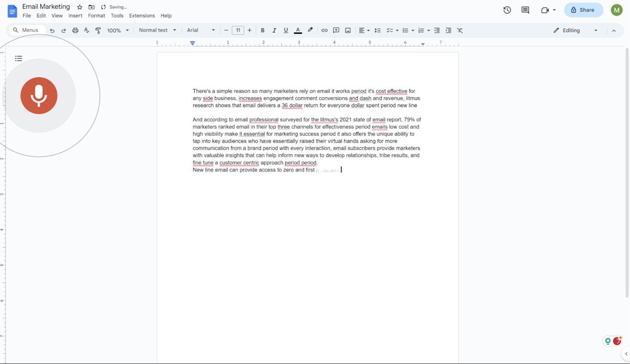Open the comment history
Image resolution: width=630 pixels, height=364 pixels.
(525, 10)
